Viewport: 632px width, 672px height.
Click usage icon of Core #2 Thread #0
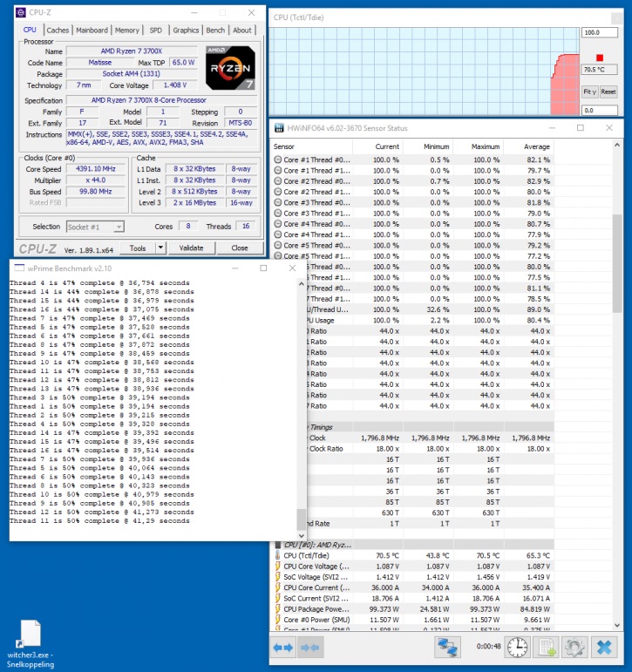[x=278, y=181]
